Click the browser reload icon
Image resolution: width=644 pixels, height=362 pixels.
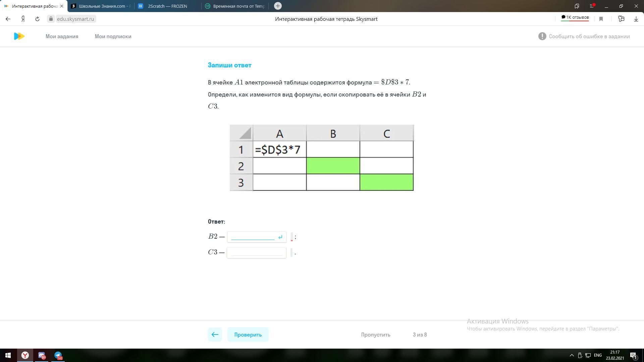[x=37, y=19]
